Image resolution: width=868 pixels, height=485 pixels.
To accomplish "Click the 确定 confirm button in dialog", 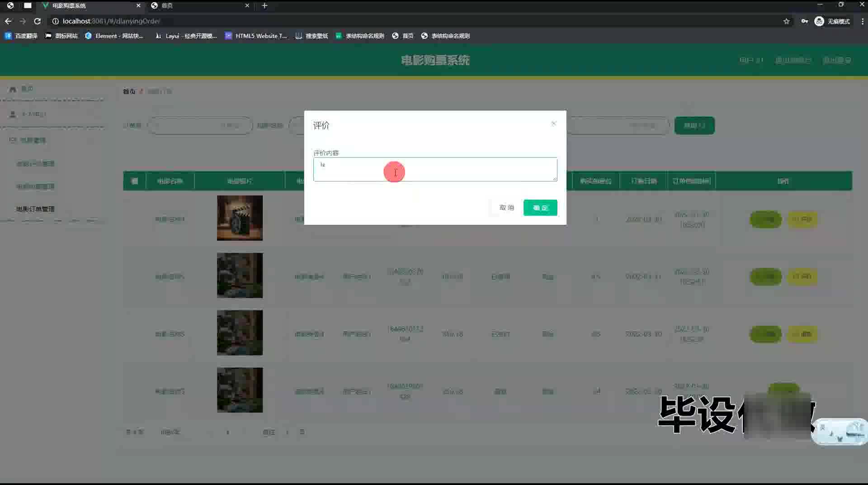I will pyautogui.click(x=540, y=208).
